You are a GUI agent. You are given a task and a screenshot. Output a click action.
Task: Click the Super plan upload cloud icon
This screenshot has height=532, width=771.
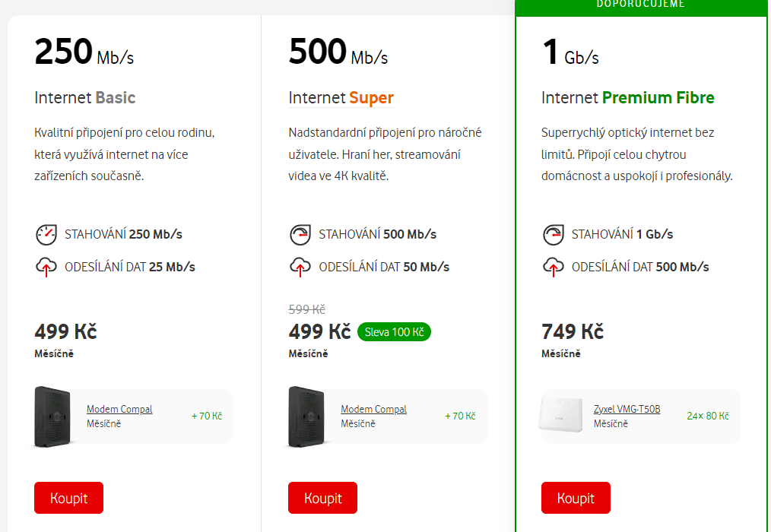300,267
